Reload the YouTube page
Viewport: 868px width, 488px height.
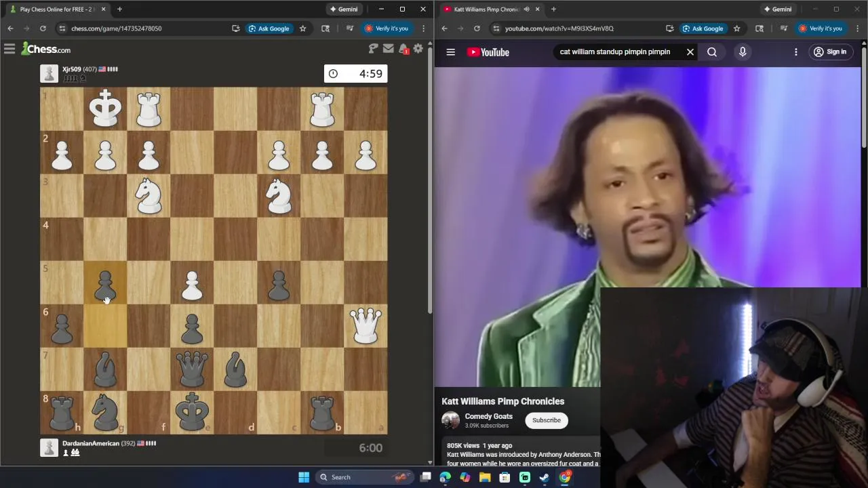[x=477, y=28]
